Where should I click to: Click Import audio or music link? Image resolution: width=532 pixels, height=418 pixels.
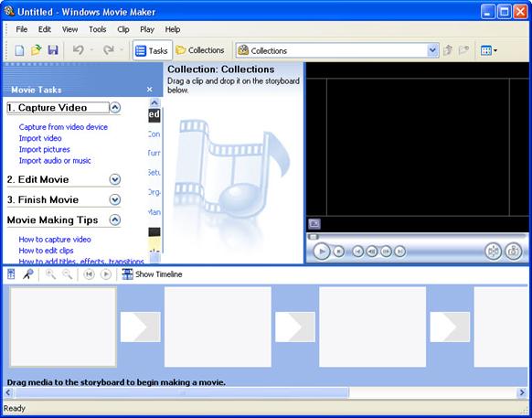[x=55, y=161]
